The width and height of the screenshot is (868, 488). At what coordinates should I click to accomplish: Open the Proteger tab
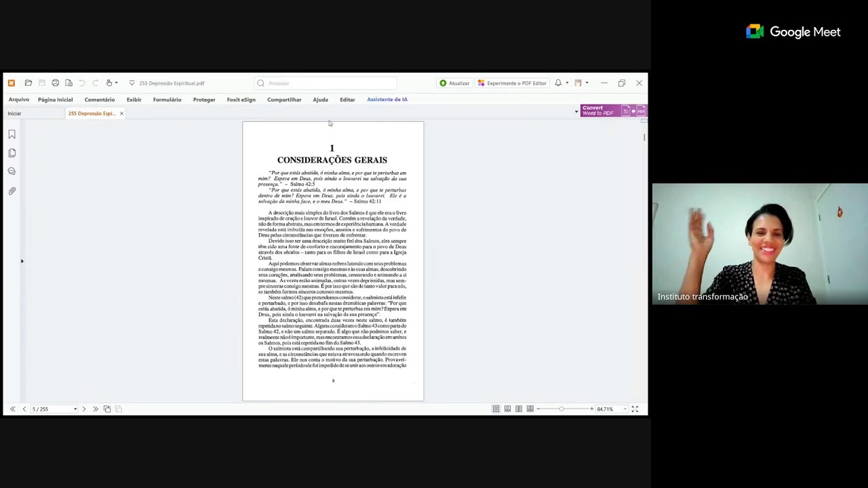[x=204, y=100]
